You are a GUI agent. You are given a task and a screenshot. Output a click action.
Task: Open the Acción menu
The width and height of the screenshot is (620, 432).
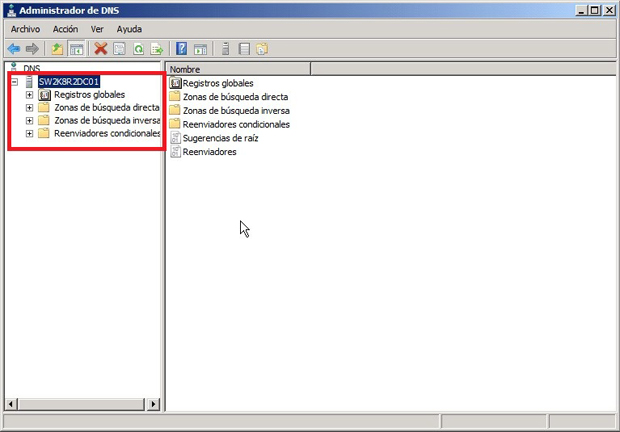(65, 29)
